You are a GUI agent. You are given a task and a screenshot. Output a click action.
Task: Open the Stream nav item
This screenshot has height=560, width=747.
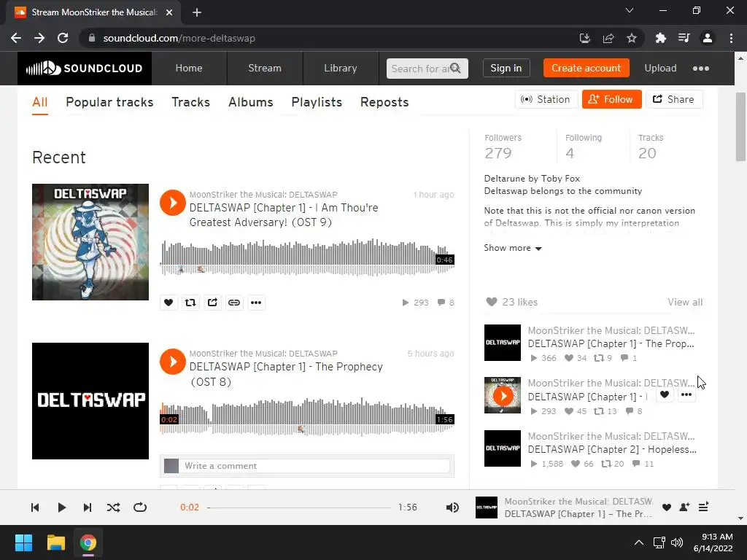click(264, 69)
